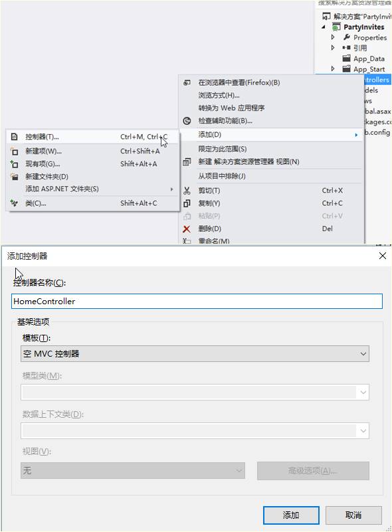Click the Class icon in submenu
Viewport: 392px width, 532px height.
pyautogui.click(x=14, y=203)
